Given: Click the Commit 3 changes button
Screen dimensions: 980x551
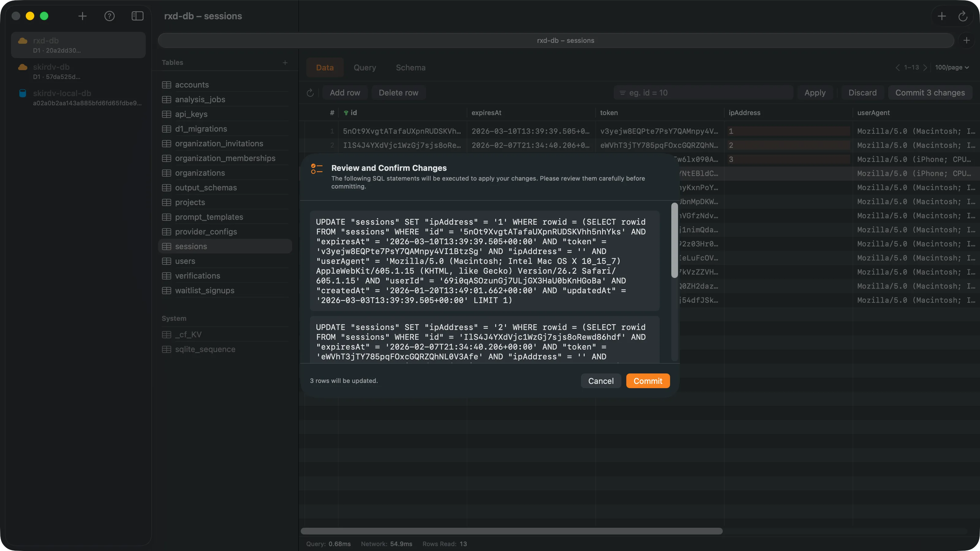Looking at the screenshot, I should click(x=930, y=92).
